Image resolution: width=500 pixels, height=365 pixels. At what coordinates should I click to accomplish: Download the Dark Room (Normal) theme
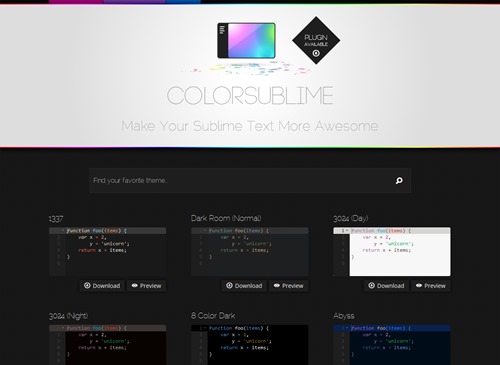[x=244, y=286]
